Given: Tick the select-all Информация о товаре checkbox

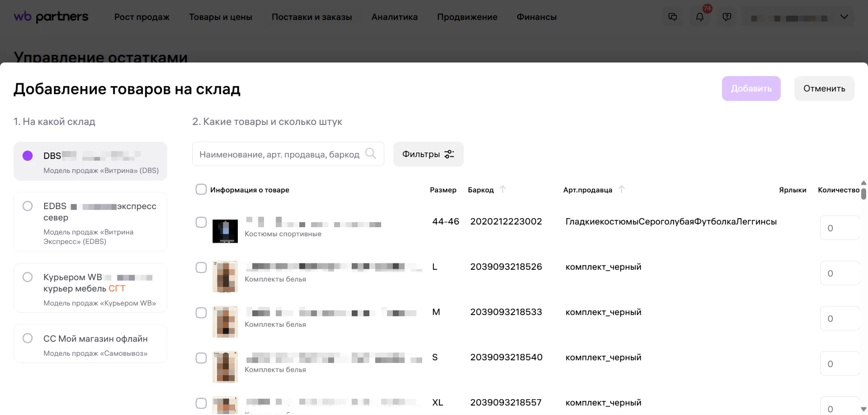Looking at the screenshot, I should pos(201,190).
